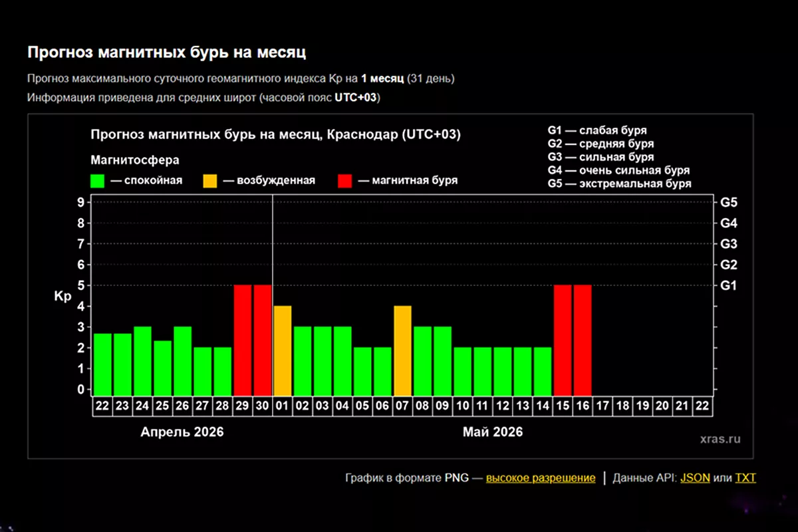Click the date cell labeled 19
This screenshot has width=798, height=532.
642,406
